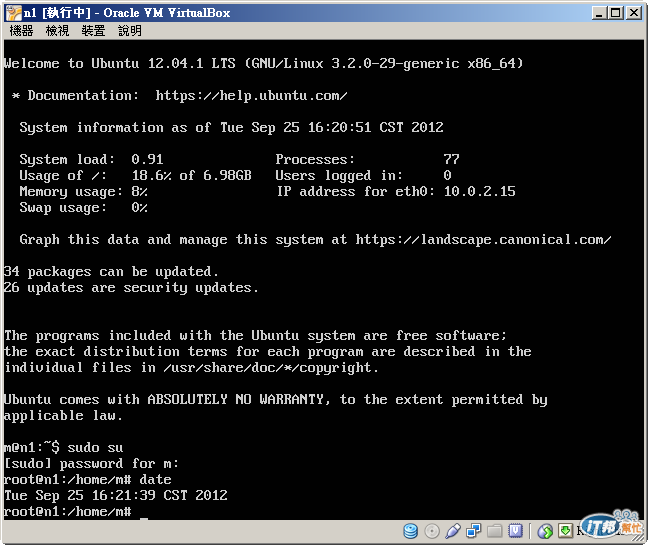The height and width of the screenshot is (545, 648).
Task: Click the shared folders status icon
Action: pyautogui.click(x=495, y=531)
